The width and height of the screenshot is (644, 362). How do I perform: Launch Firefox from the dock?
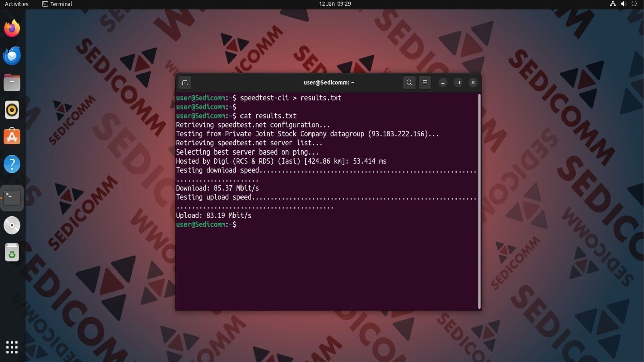[x=12, y=28]
